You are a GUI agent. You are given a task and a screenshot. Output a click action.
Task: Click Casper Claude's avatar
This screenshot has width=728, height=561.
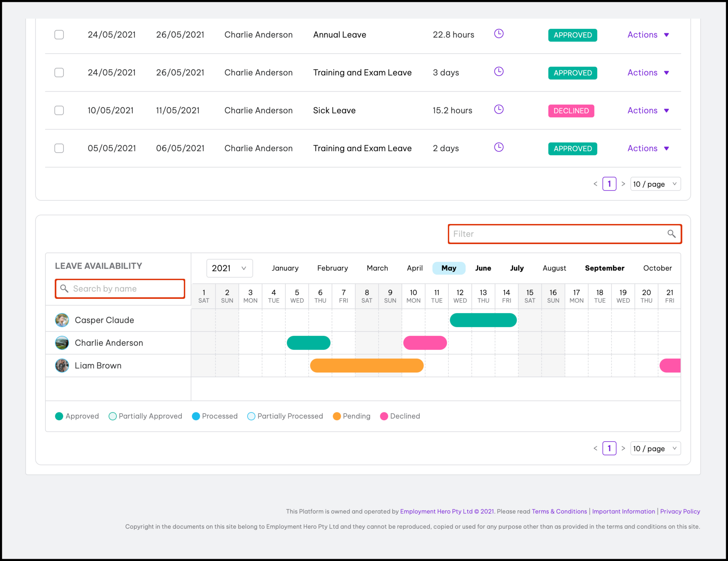click(62, 320)
